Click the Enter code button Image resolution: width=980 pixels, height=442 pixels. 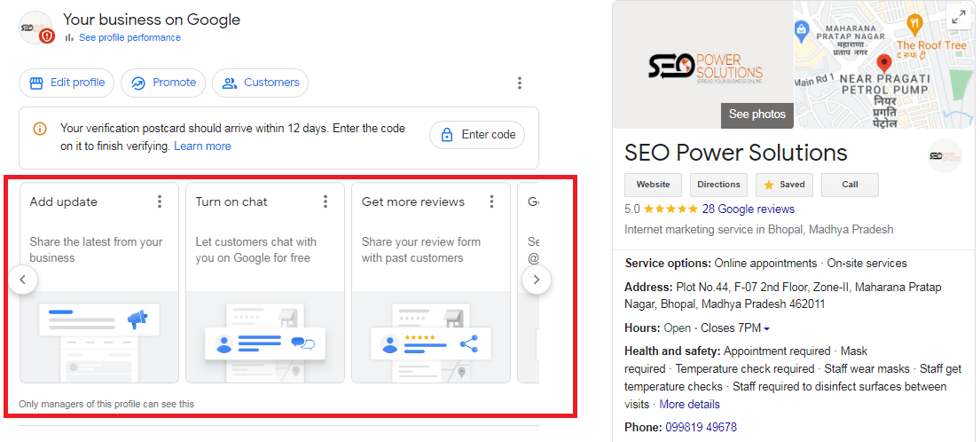tap(477, 134)
